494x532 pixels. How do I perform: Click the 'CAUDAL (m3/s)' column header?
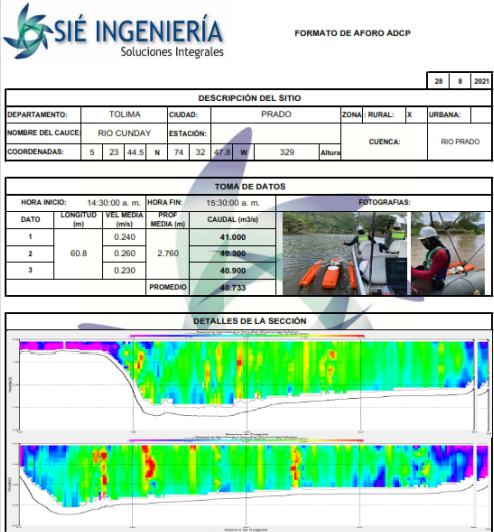coord(233,220)
